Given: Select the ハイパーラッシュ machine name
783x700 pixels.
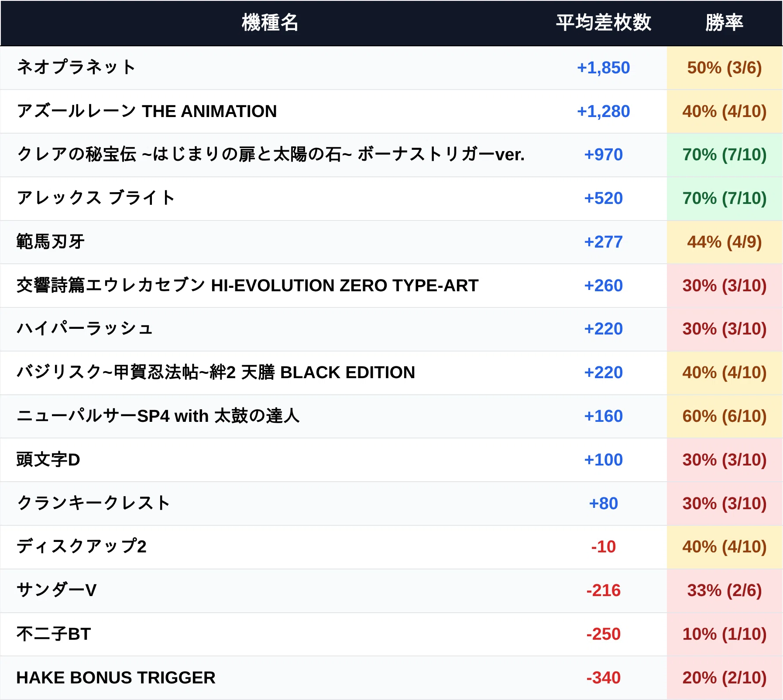Looking at the screenshot, I should click(85, 329).
